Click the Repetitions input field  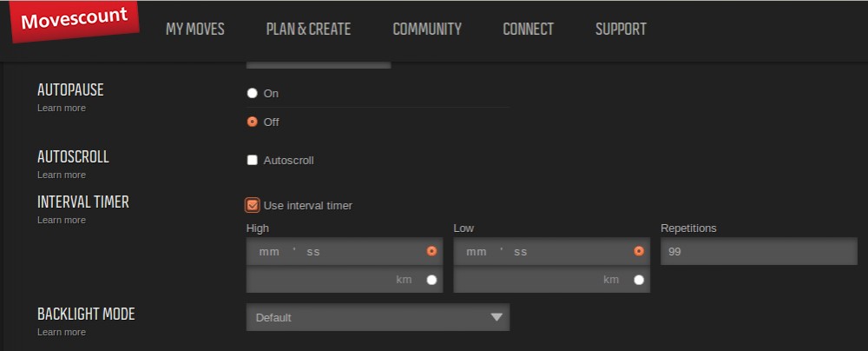(x=758, y=251)
